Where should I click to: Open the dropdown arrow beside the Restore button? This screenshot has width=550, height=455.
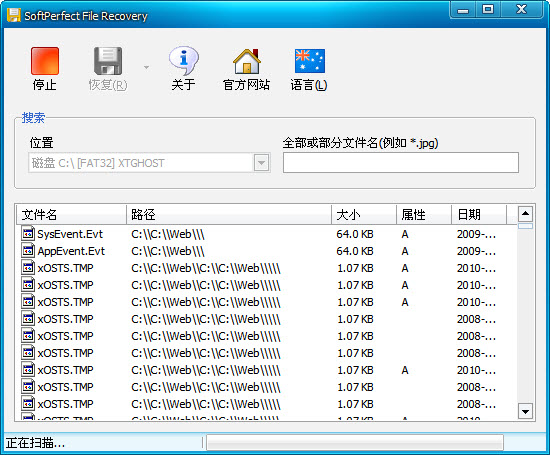coord(146,67)
